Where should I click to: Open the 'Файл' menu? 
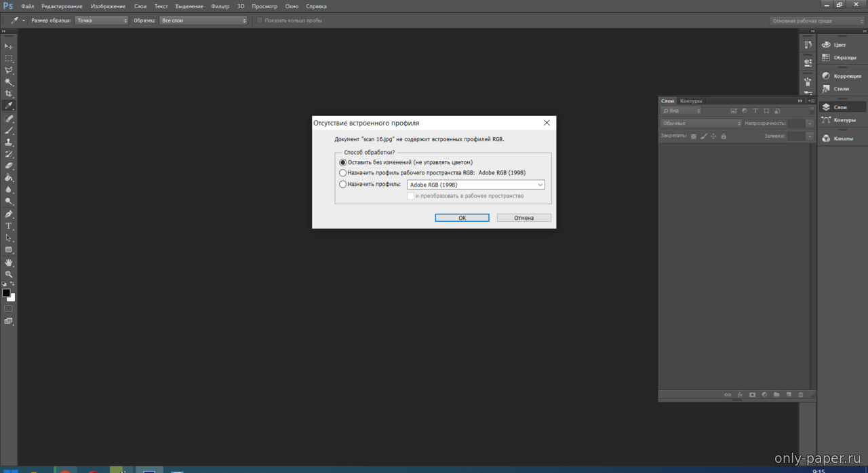point(28,6)
